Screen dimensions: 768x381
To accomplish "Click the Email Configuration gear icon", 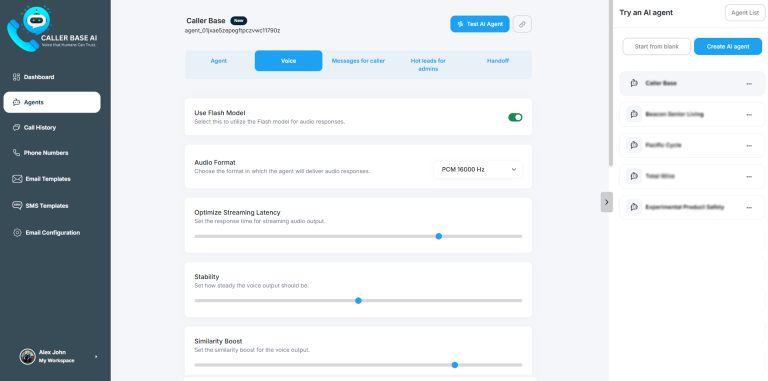I will [x=17, y=233].
